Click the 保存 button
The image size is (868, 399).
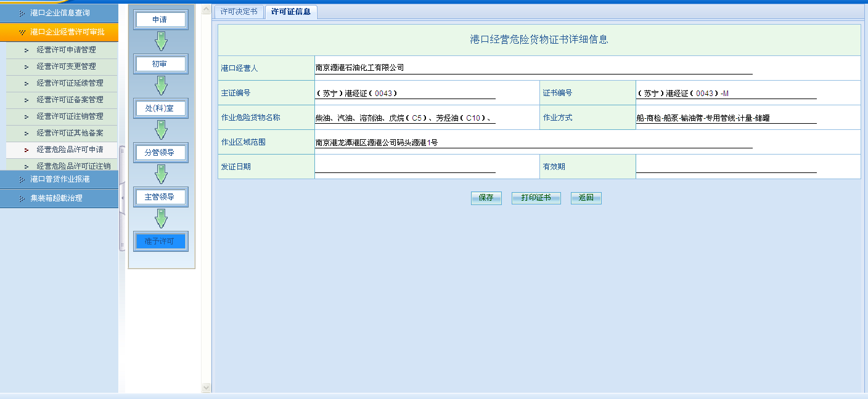pos(486,198)
